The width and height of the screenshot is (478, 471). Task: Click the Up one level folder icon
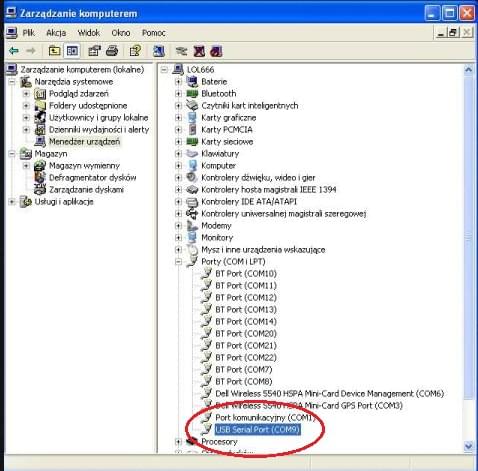coord(55,51)
